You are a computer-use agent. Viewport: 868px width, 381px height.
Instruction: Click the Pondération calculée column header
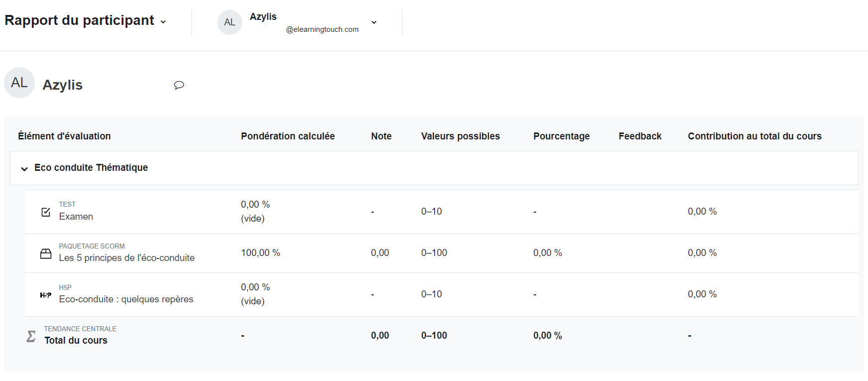coord(288,136)
